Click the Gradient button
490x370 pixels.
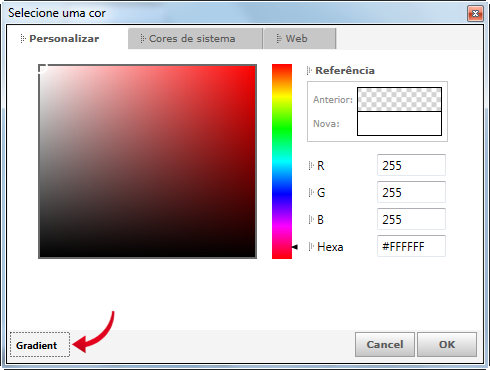pos(40,345)
